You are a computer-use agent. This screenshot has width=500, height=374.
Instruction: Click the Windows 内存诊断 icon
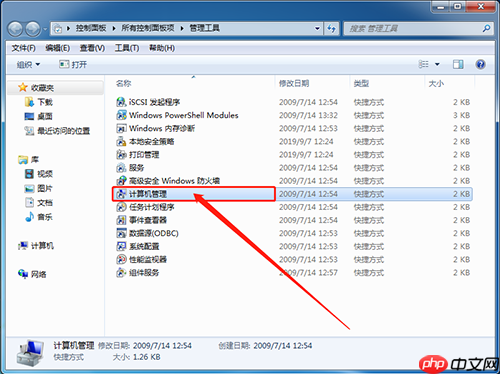tap(121, 128)
